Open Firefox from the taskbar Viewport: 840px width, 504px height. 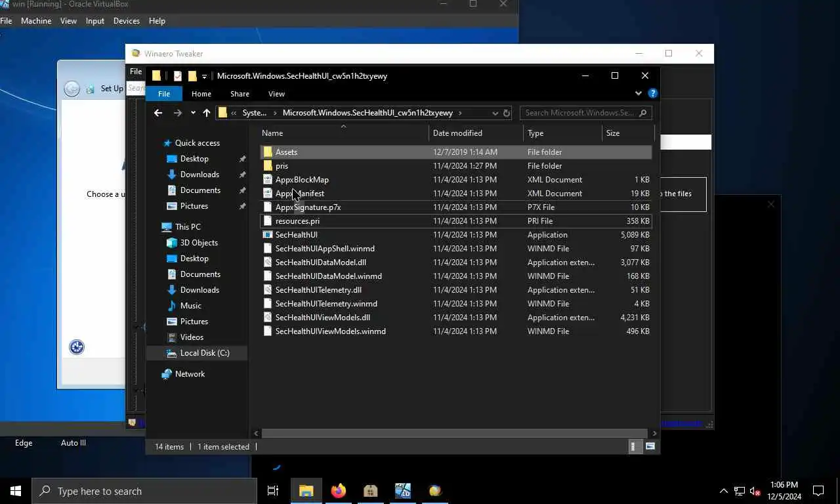pyautogui.click(x=339, y=491)
